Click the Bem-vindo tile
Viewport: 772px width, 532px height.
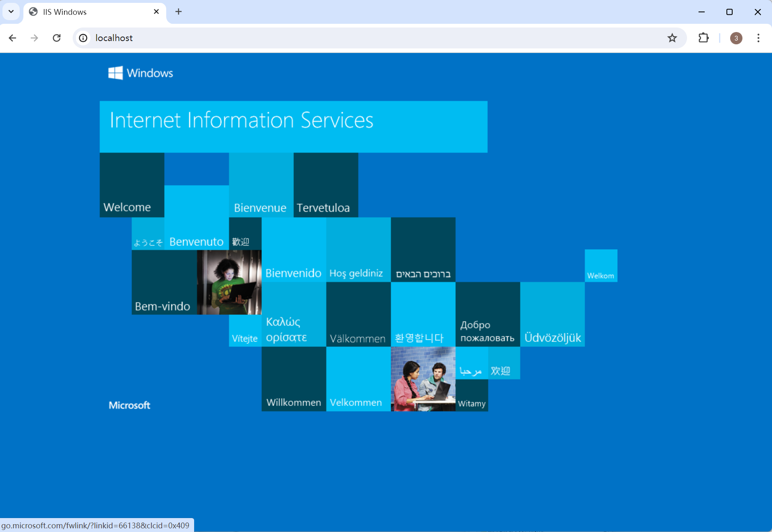point(164,282)
